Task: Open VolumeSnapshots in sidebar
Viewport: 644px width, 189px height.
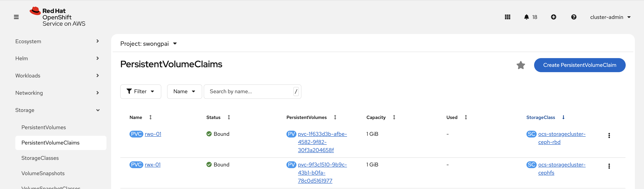Action: [x=43, y=173]
